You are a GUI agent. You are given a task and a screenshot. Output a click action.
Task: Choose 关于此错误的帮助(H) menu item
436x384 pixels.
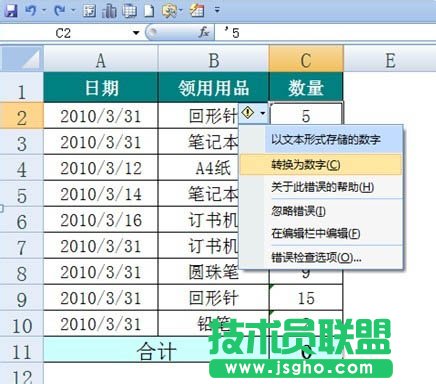[x=321, y=187]
